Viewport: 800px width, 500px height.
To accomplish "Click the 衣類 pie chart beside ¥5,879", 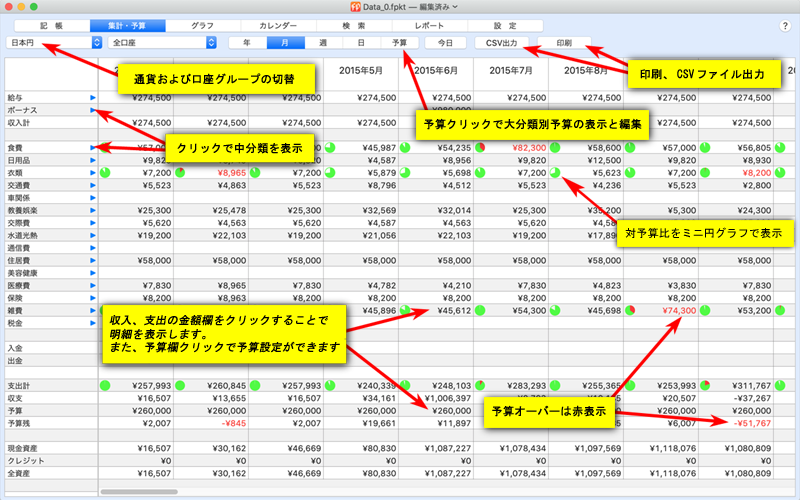I will (330, 172).
